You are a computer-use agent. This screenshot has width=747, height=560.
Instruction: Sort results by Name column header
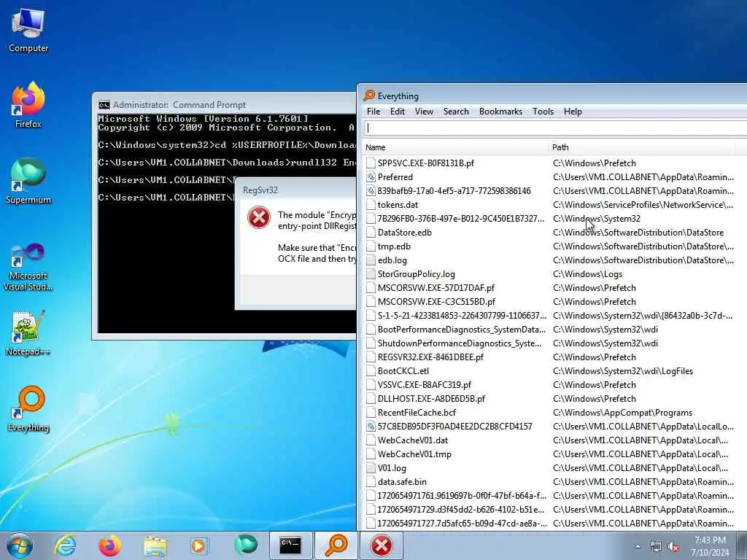tap(455, 147)
